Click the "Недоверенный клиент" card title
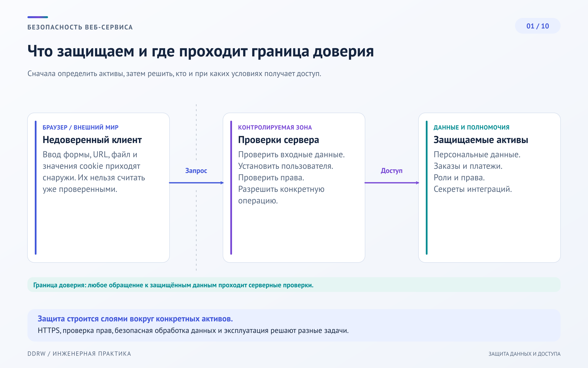This screenshot has height=368, width=588. pos(92,140)
